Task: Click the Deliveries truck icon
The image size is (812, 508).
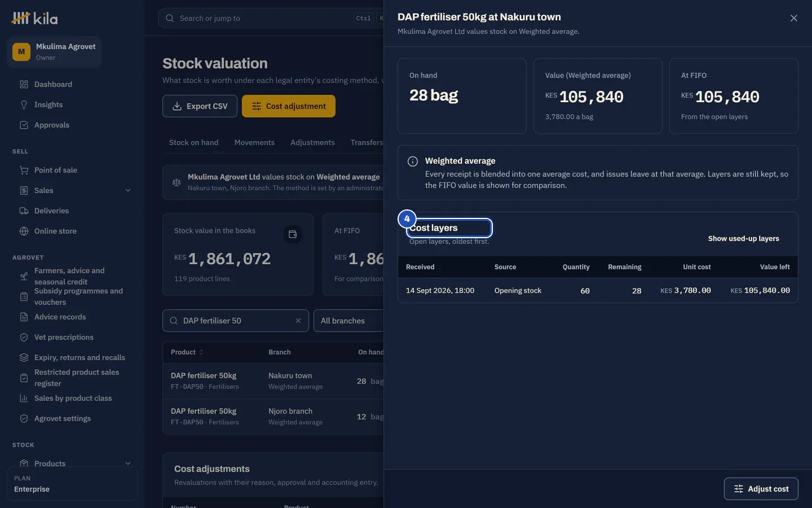Action: tap(24, 211)
